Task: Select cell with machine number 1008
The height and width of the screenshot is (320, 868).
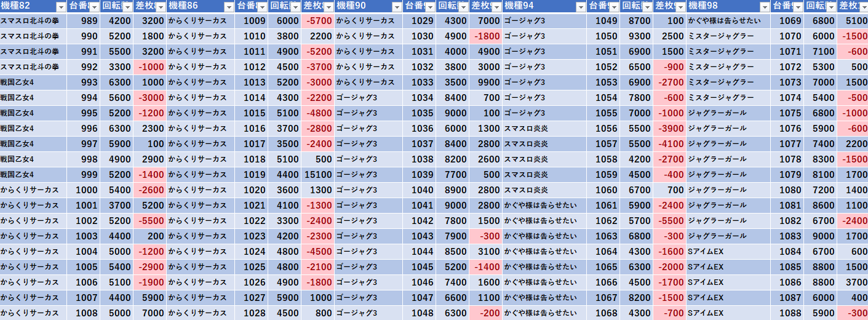Action: click(84, 313)
